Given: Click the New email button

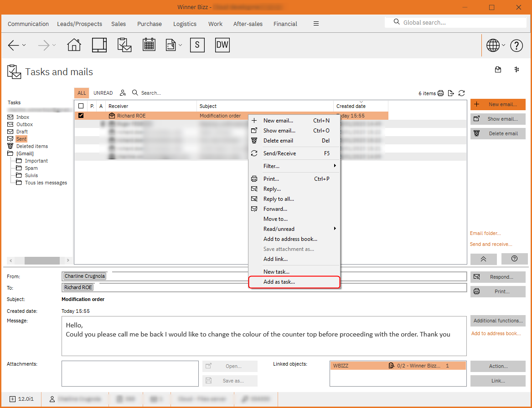Looking at the screenshot, I should click(498, 104).
